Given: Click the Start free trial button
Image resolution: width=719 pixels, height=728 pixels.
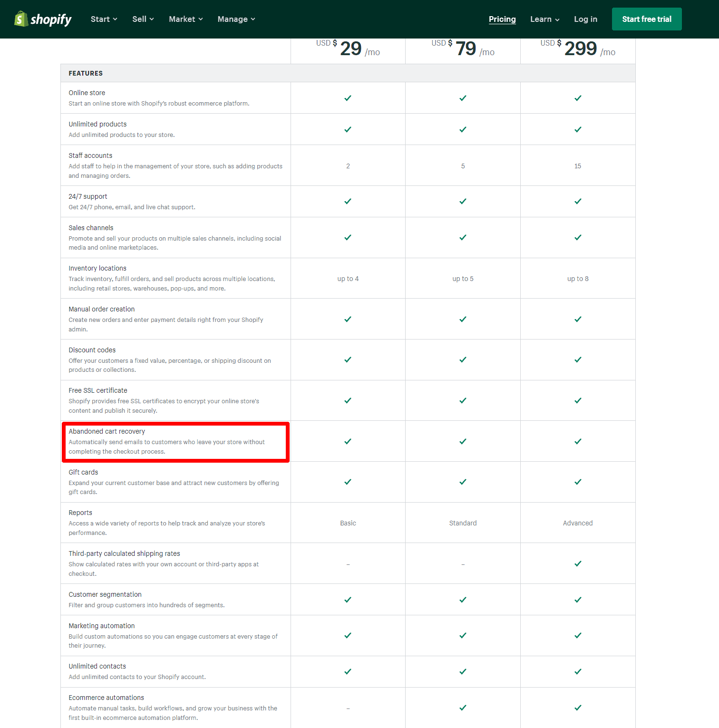Looking at the screenshot, I should pyautogui.click(x=647, y=19).
